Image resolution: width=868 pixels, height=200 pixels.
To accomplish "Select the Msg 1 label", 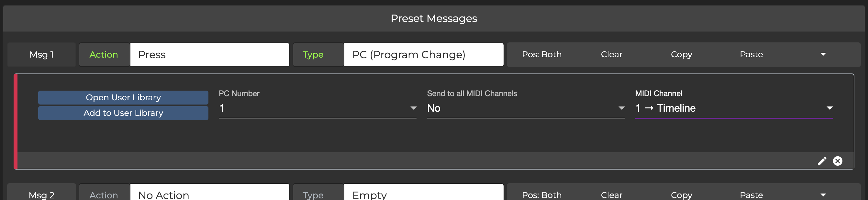I will coord(41,55).
